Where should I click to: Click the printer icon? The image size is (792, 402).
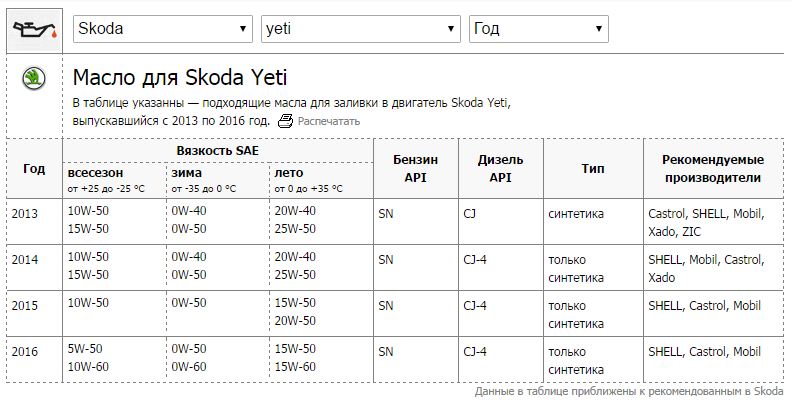(x=285, y=121)
